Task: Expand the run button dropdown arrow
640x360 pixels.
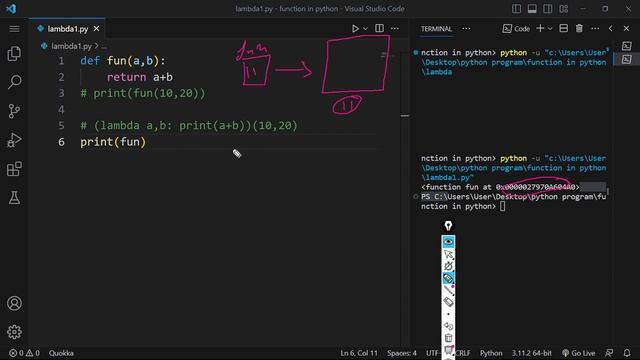Action: click(x=365, y=29)
